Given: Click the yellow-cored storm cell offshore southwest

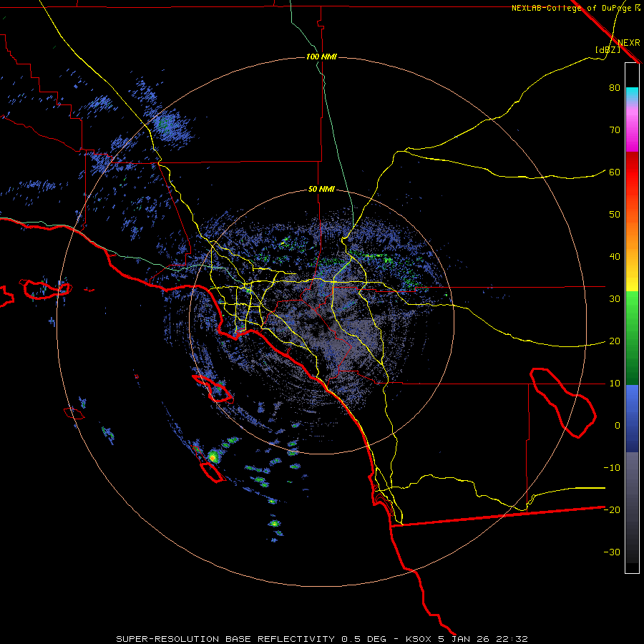Looking at the screenshot, I should coord(213,457).
